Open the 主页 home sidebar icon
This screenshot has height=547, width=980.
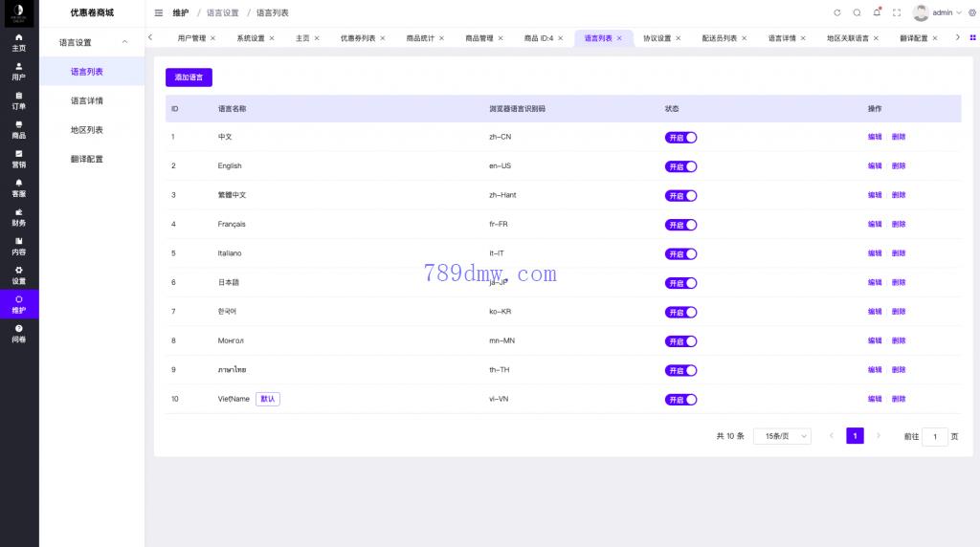tap(19, 42)
